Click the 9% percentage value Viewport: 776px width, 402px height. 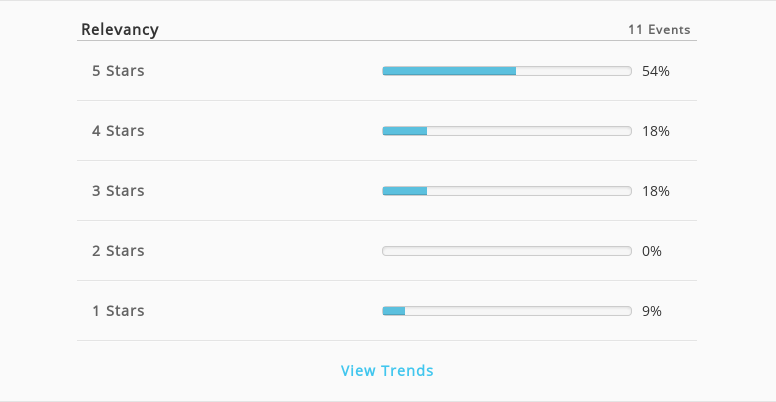(x=652, y=311)
